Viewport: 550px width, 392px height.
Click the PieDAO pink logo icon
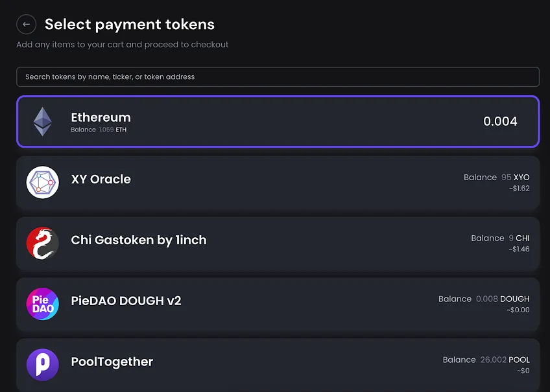(42, 304)
